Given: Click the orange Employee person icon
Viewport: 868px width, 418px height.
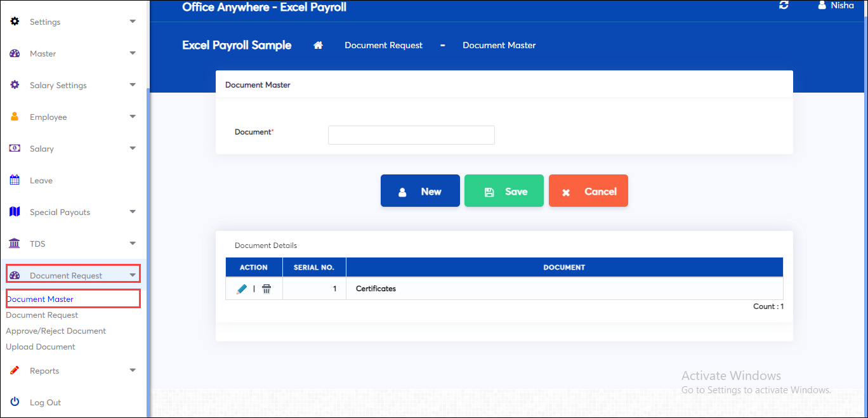Looking at the screenshot, I should (15, 117).
